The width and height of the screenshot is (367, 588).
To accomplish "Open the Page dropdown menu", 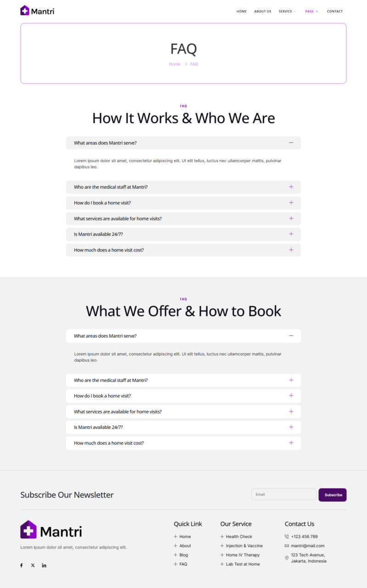I will tap(311, 11).
